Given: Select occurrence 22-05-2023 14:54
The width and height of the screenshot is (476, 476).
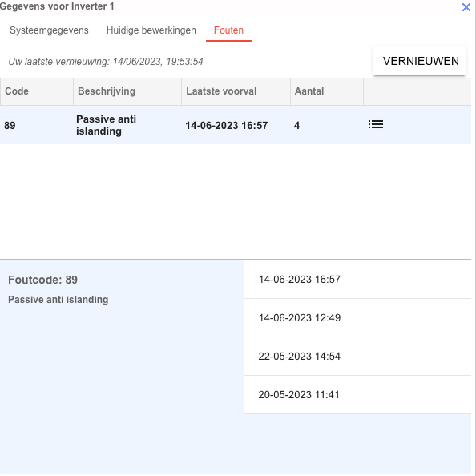Looking at the screenshot, I should coord(357,356).
